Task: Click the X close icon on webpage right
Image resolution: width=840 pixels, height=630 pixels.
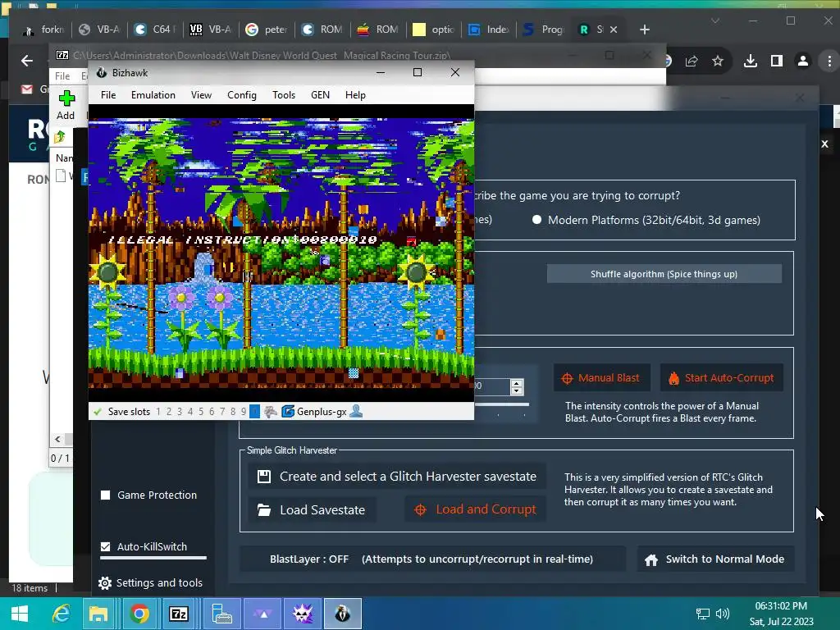Action: [825, 144]
